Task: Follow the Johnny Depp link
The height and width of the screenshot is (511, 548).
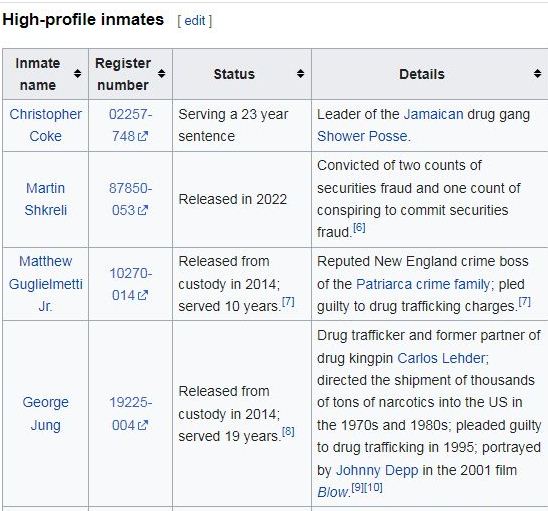Action: tap(377, 470)
